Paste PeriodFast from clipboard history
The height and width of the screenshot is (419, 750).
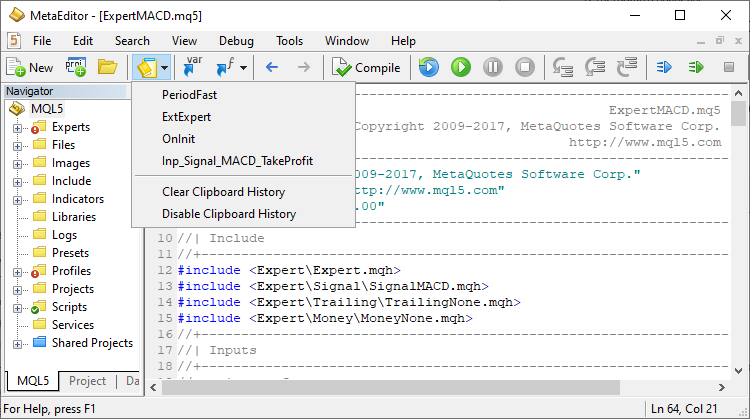243,95
